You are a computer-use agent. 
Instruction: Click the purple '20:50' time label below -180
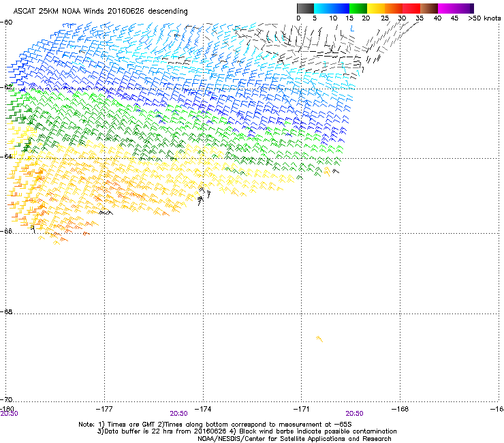9,414
